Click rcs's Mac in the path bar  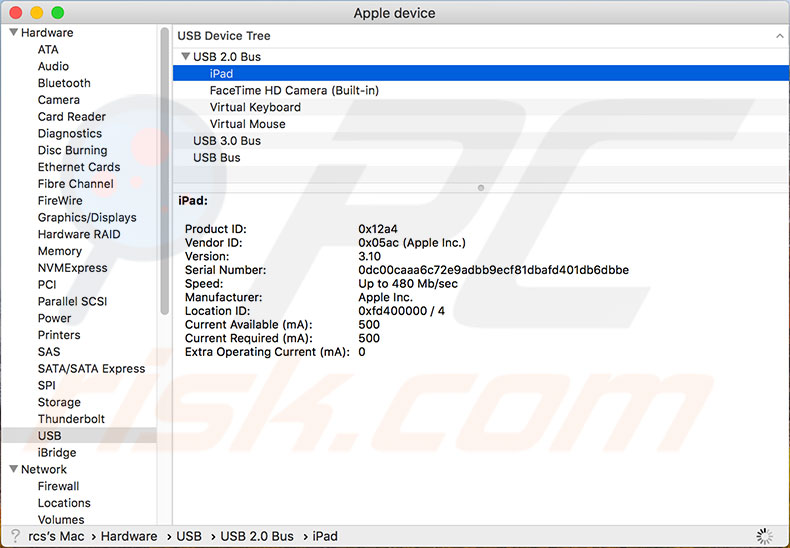point(56,536)
